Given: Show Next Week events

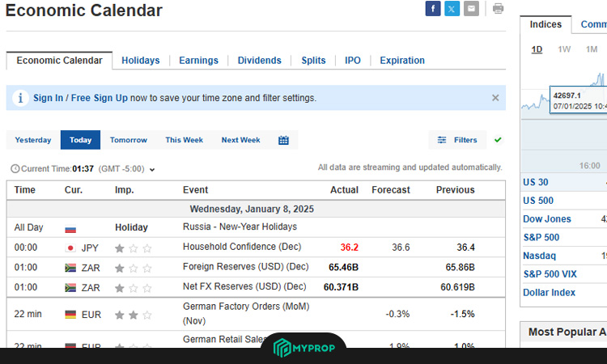Looking at the screenshot, I should click(241, 140).
